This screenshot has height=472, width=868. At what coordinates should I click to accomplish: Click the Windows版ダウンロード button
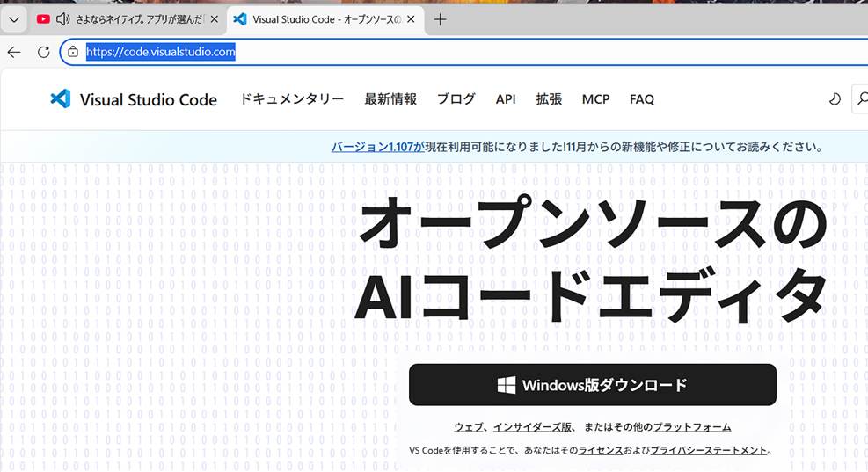592,385
